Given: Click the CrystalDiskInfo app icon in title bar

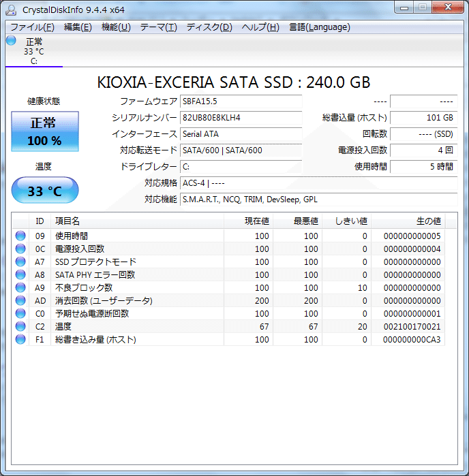Looking at the screenshot, I should coord(11,10).
